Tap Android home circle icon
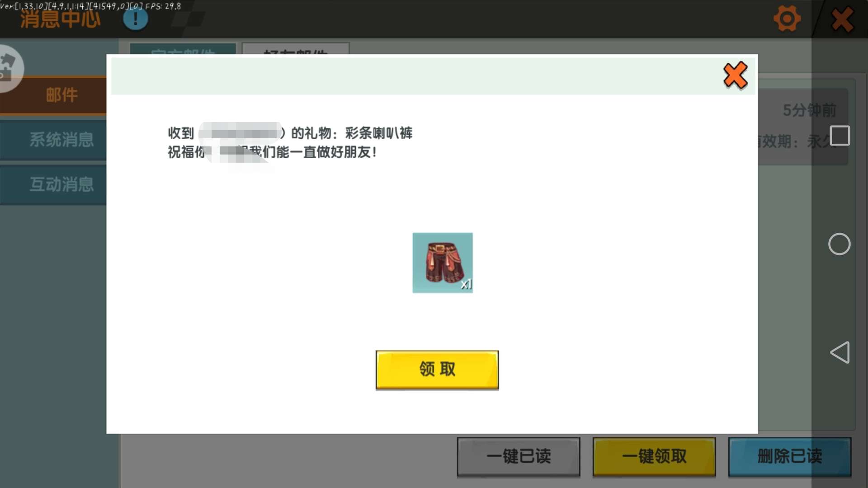Image resolution: width=868 pixels, height=488 pixels. point(839,244)
